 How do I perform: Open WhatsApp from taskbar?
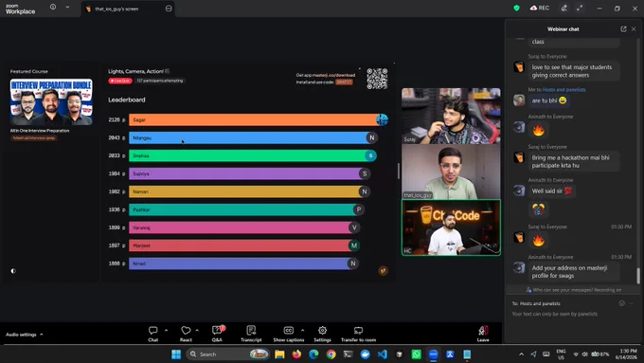(x=417, y=354)
